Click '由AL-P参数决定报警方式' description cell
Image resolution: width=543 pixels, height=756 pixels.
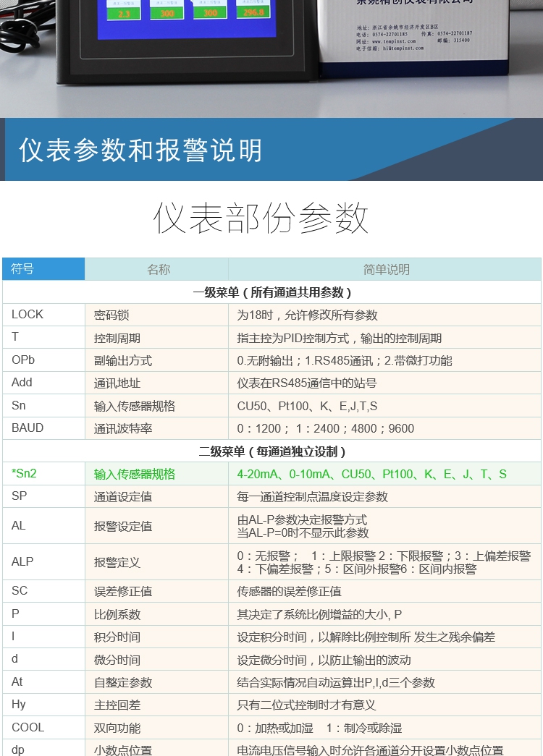click(384, 526)
